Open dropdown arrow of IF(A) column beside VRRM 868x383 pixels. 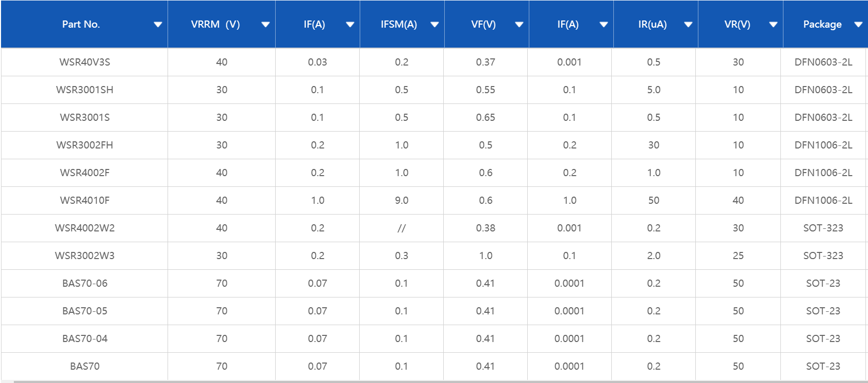click(x=350, y=25)
